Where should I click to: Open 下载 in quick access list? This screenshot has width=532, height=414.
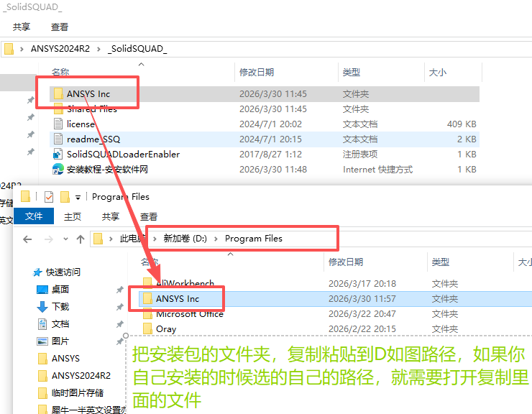point(60,307)
